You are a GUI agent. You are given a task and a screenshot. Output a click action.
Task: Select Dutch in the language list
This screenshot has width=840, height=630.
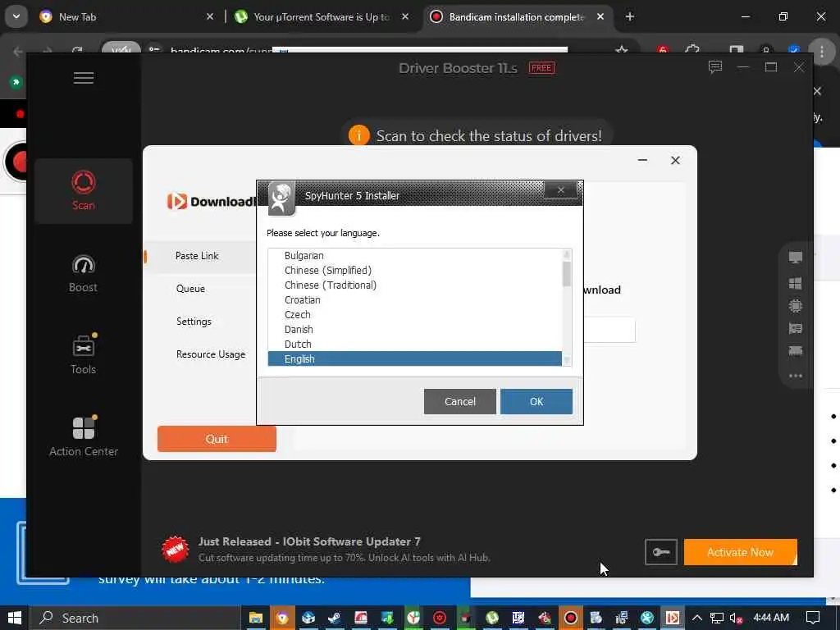pos(415,344)
